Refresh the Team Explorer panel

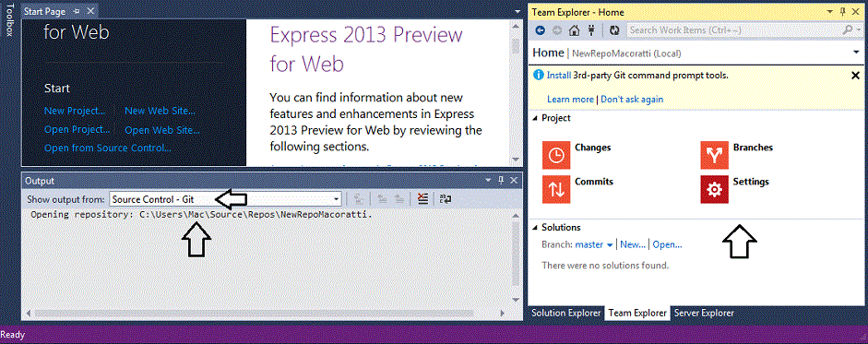[614, 30]
